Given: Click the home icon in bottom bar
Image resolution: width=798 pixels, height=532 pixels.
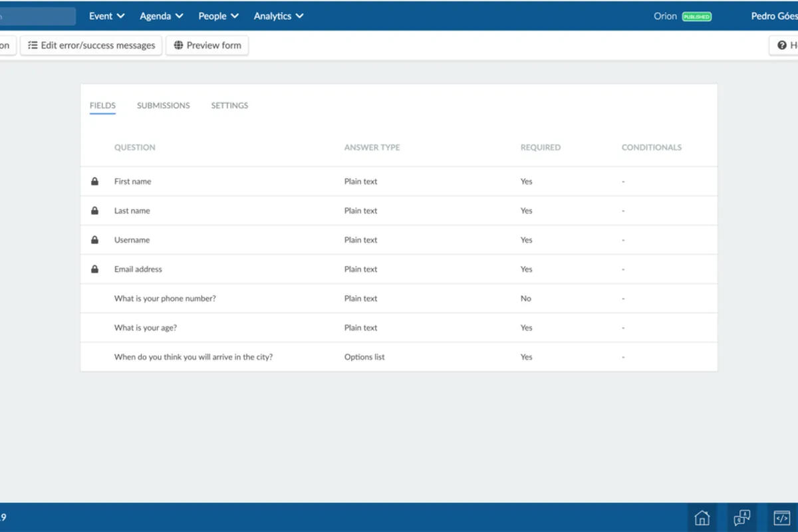Looking at the screenshot, I should tap(702, 517).
